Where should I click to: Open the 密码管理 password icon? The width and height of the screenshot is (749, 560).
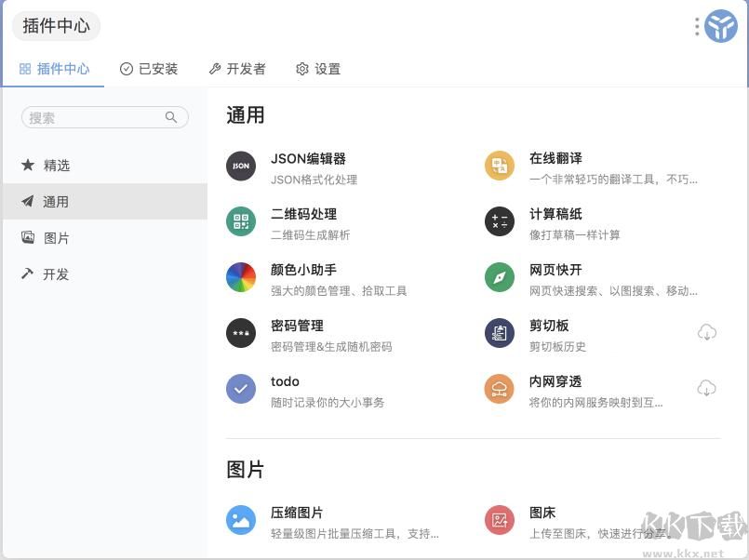pyautogui.click(x=241, y=333)
